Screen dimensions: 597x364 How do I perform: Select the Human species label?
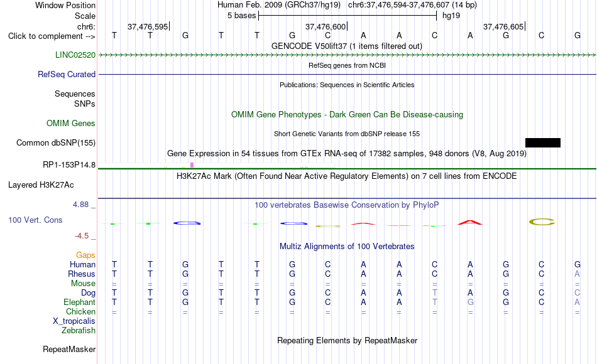[82, 264]
